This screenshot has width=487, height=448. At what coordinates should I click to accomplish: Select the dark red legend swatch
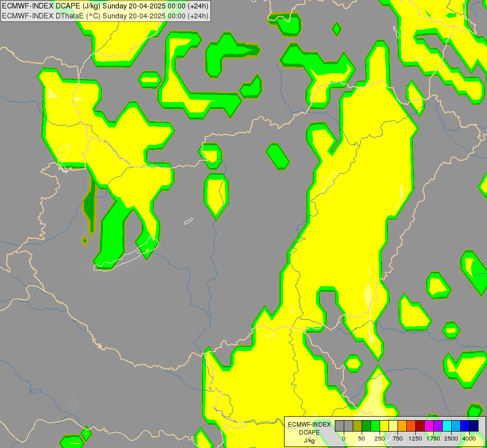coord(420,426)
